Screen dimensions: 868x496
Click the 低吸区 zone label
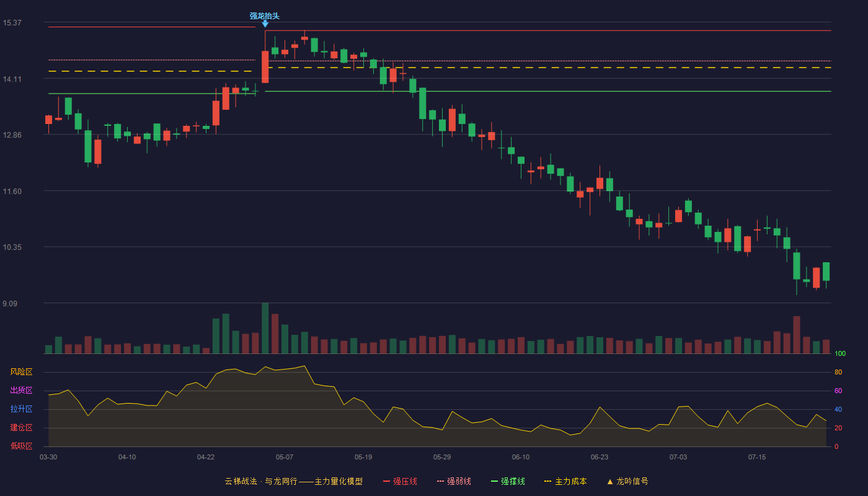(21, 446)
